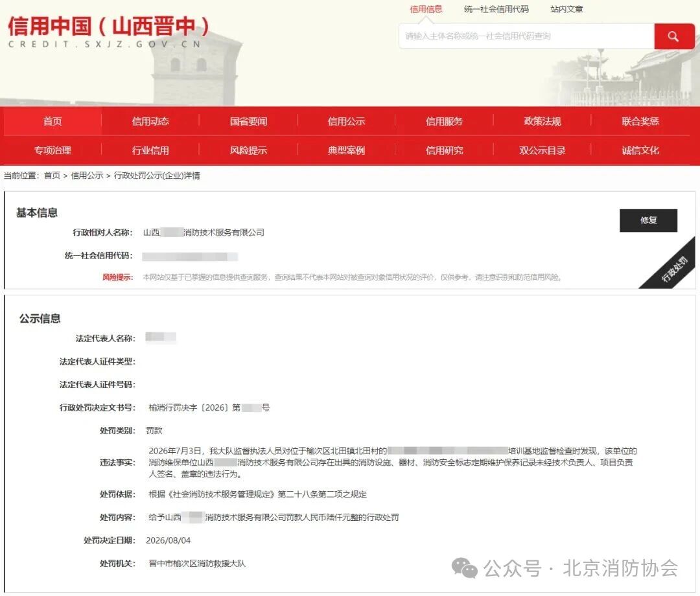Open 典型案例 in the navigation bar

[346, 150]
